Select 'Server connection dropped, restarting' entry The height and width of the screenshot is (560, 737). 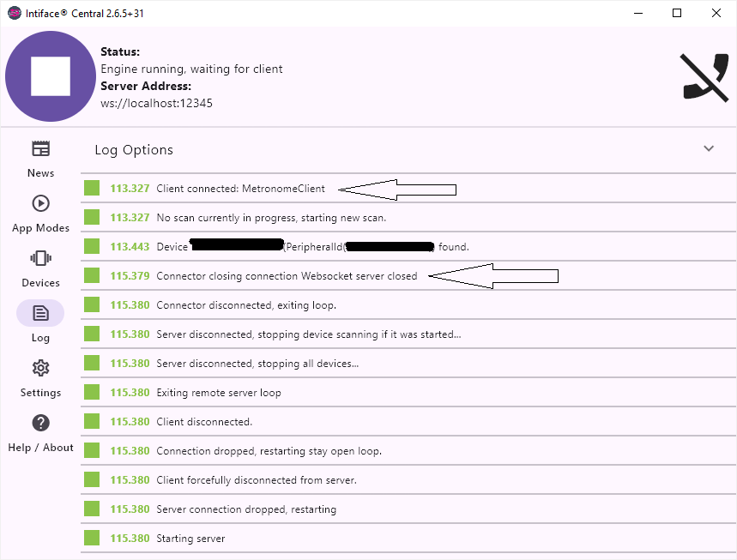tap(408, 509)
